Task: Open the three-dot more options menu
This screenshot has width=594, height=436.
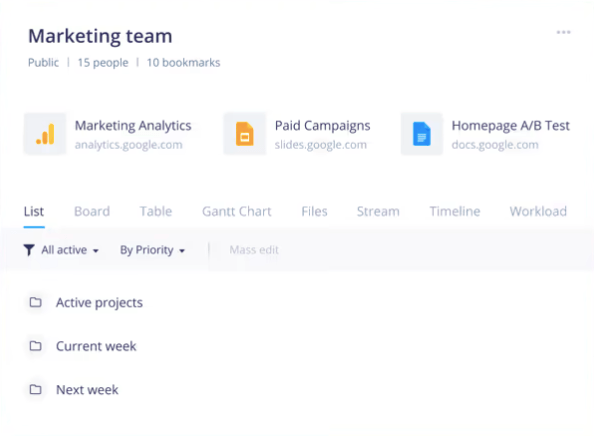Action: click(x=563, y=32)
